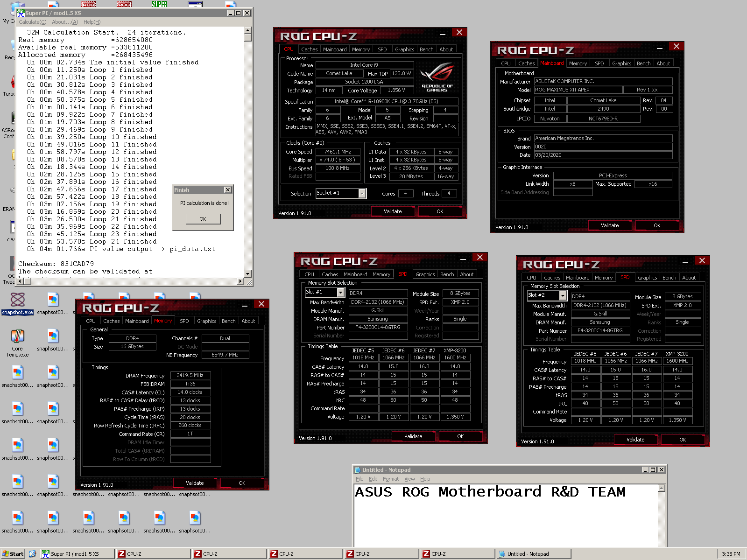The image size is (747, 560).
Task: Minimize the Mainboard CPU-Z window
Action: tap(660, 47)
